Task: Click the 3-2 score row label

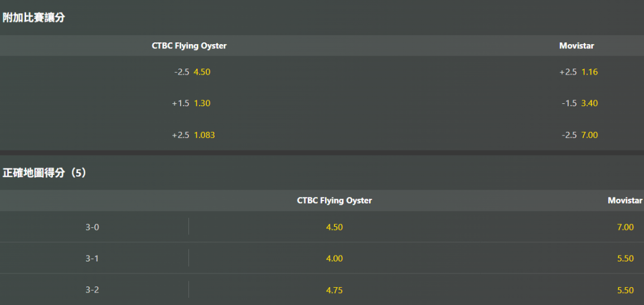Action: point(92,290)
